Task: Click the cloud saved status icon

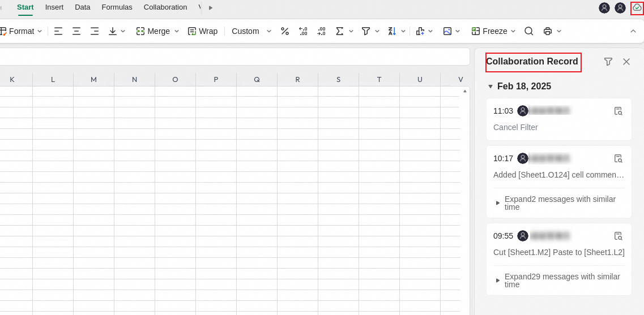Action: [x=637, y=7]
